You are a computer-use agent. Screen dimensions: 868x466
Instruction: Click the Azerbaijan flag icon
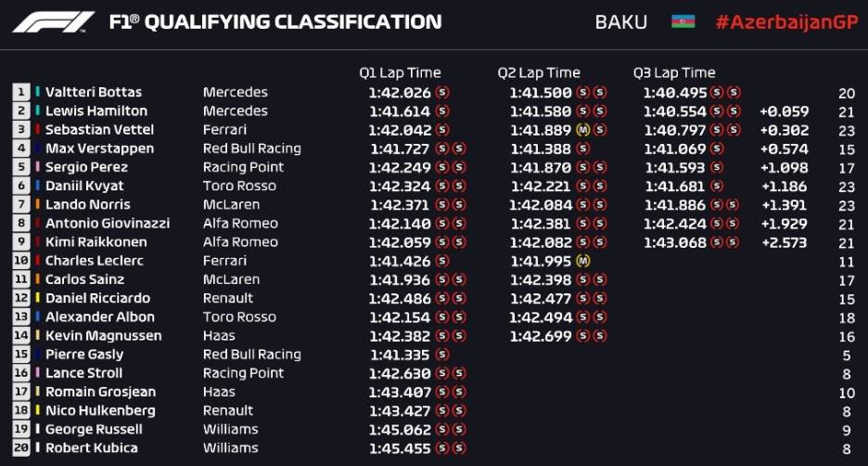click(683, 21)
